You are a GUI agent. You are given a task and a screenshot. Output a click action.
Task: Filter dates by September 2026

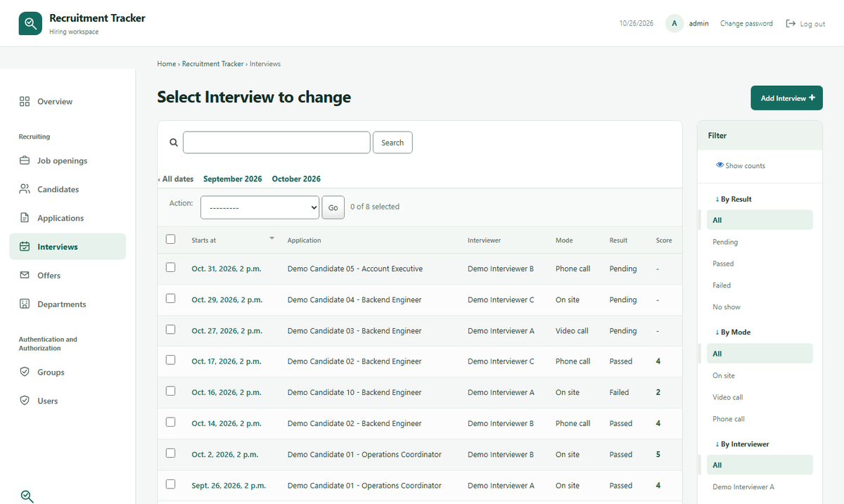click(233, 179)
